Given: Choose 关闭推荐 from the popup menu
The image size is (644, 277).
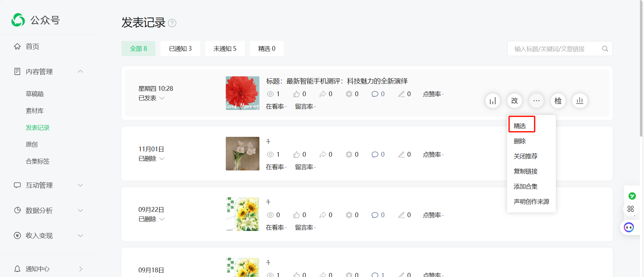Looking at the screenshot, I should [x=526, y=156].
